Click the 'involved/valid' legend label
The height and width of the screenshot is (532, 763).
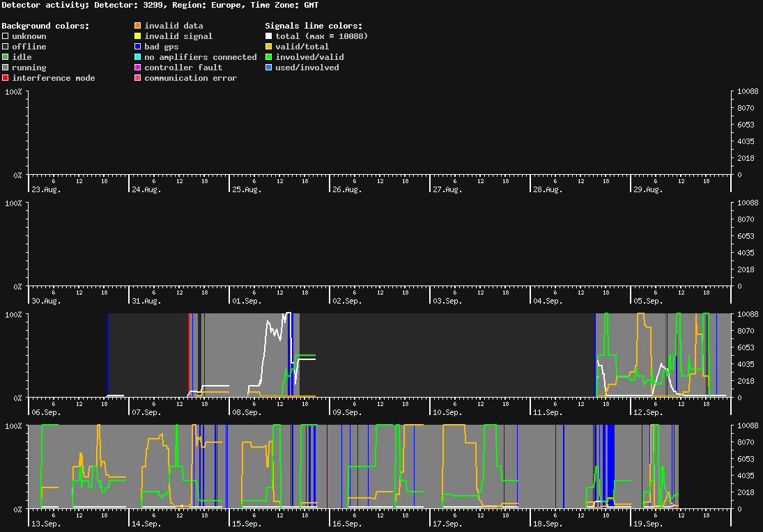click(309, 57)
